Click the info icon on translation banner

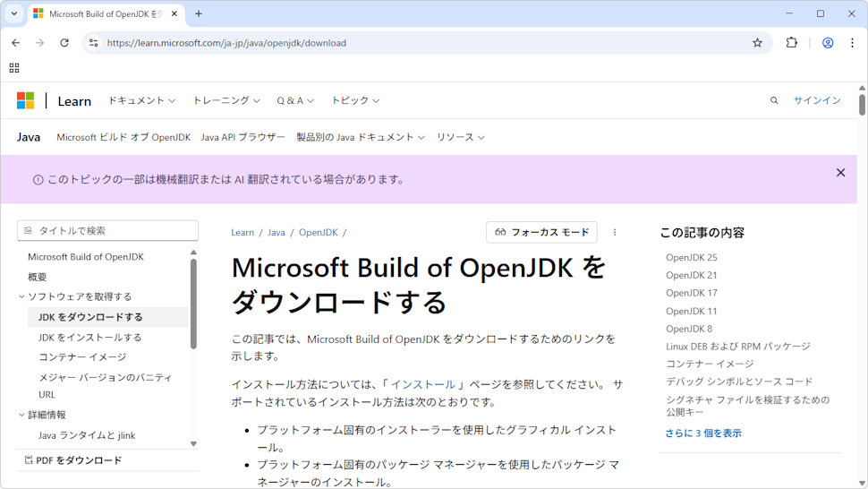click(38, 180)
